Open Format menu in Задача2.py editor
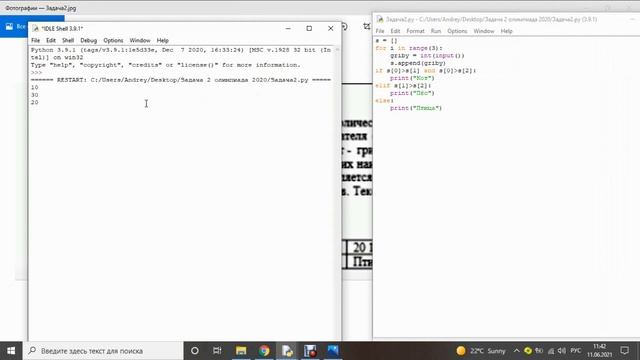Screen dimensions: 640x360 point(415,31)
